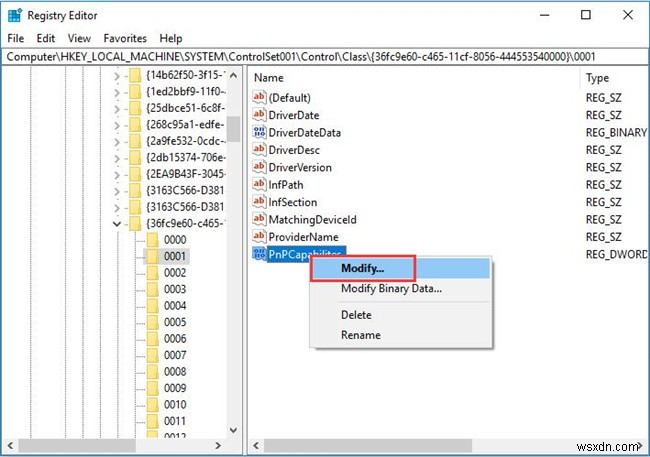Open the File menu
Image resolution: width=650 pixels, height=457 pixels.
click(x=16, y=38)
